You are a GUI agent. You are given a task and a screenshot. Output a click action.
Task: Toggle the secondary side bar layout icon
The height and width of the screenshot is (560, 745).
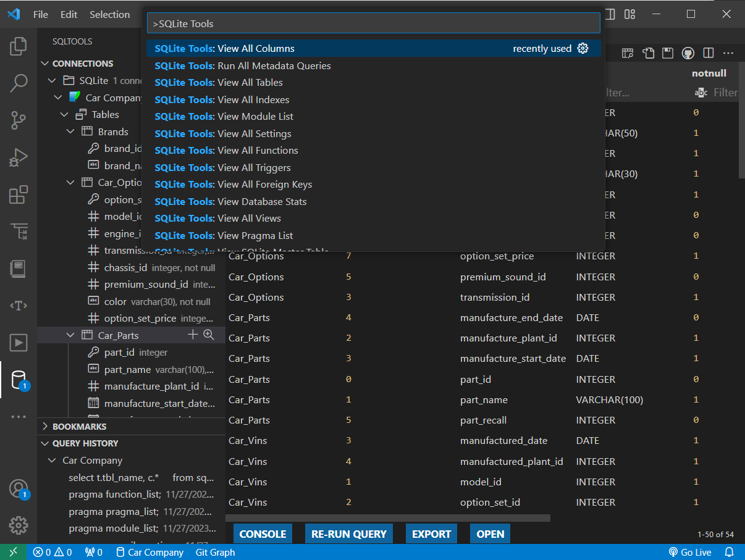tap(610, 14)
